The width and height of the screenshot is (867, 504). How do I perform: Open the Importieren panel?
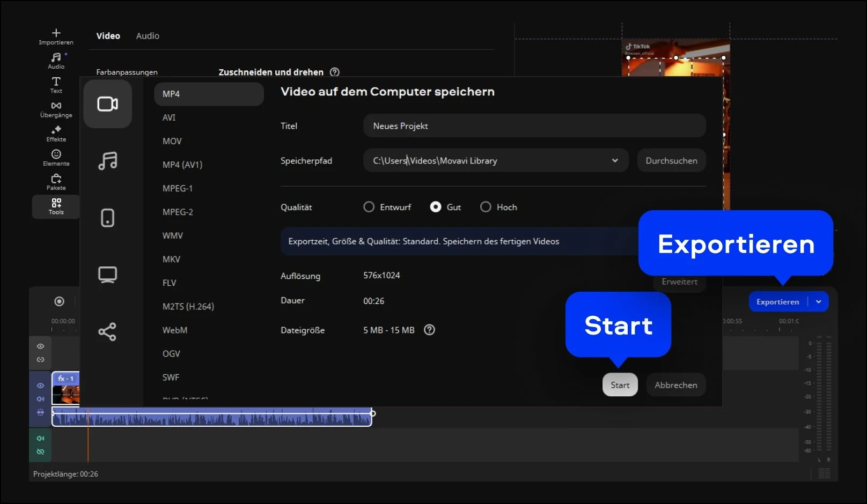pyautogui.click(x=56, y=36)
